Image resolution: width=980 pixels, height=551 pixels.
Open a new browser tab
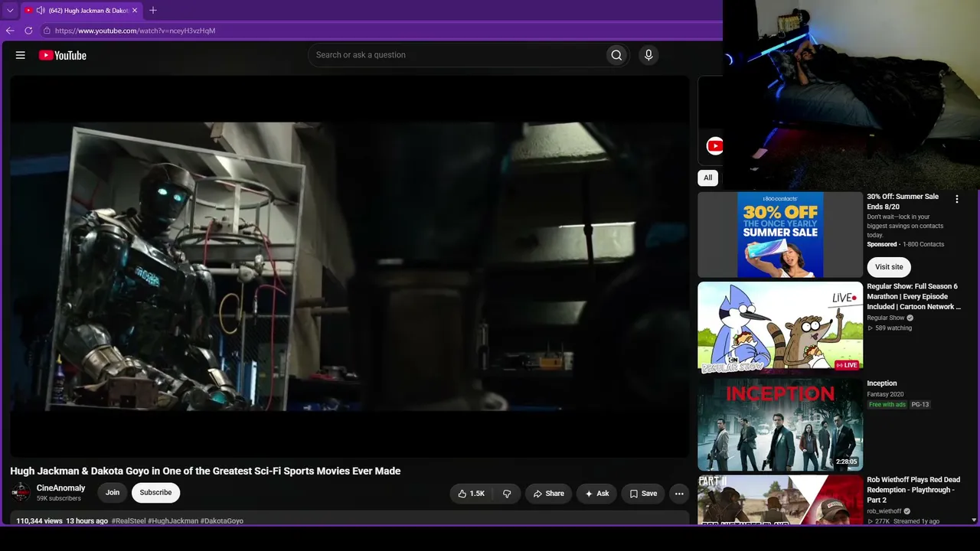153,11
